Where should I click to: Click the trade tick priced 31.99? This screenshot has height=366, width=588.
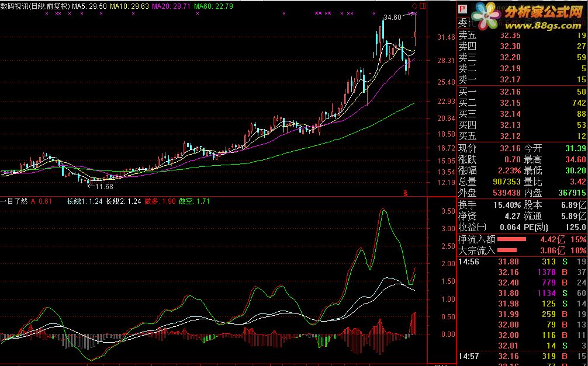[522, 314]
